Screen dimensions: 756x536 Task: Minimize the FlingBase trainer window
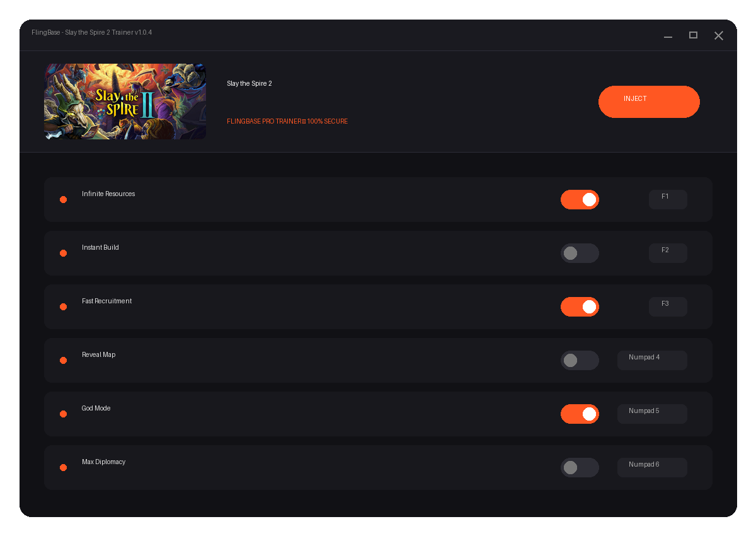(x=668, y=36)
